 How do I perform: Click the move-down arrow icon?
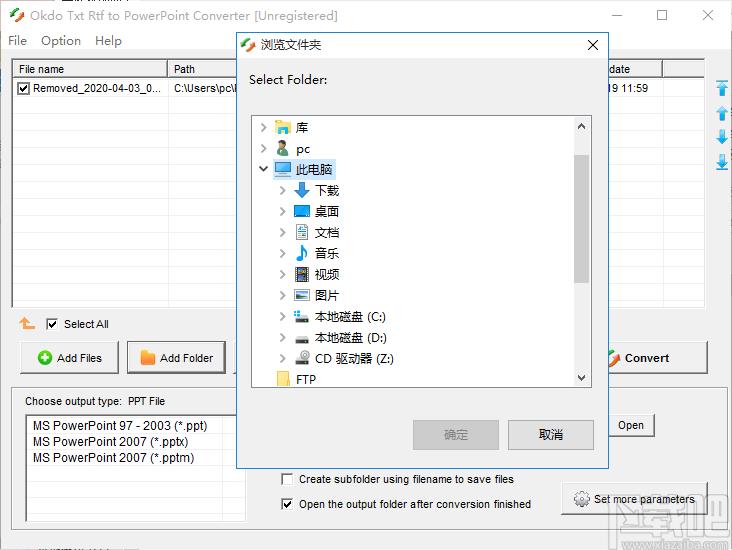tap(722, 137)
